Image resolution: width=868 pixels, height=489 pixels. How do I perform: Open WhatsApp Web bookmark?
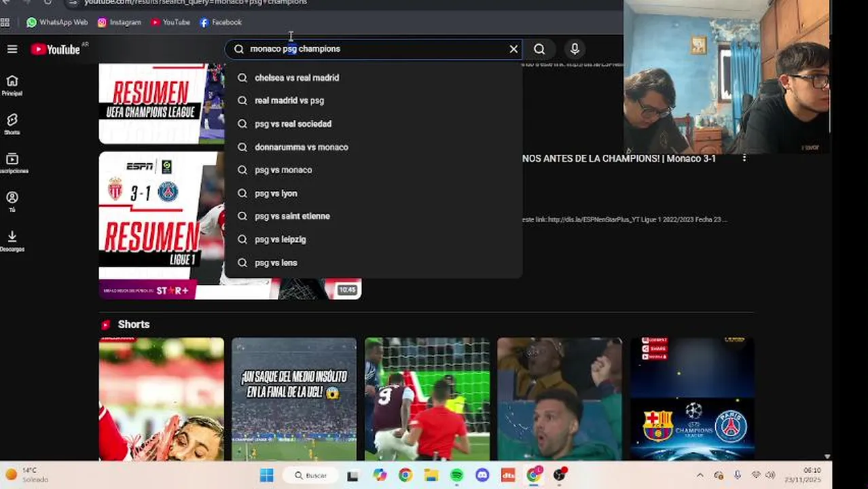pyautogui.click(x=57, y=22)
